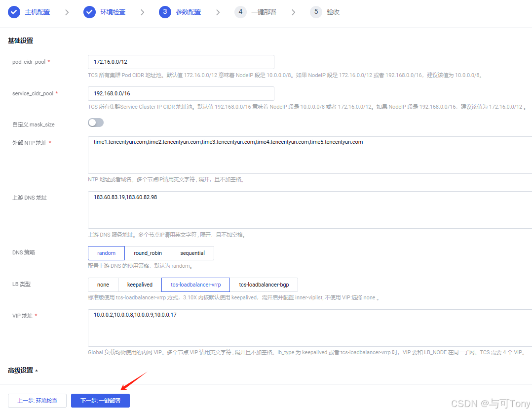
Task: Select the sequential DNS strategy option
Action: coord(192,253)
